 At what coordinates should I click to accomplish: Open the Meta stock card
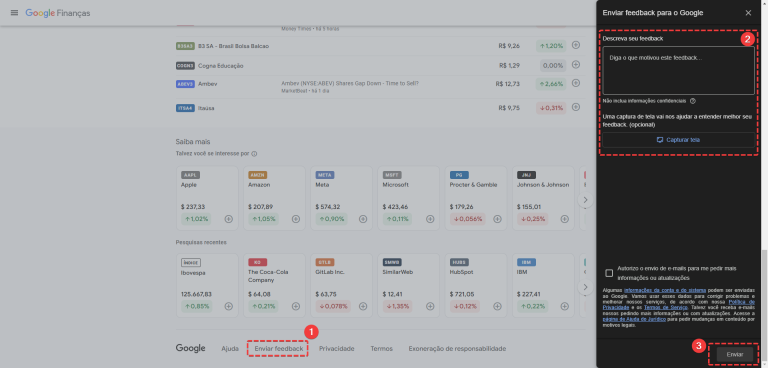[341, 198]
